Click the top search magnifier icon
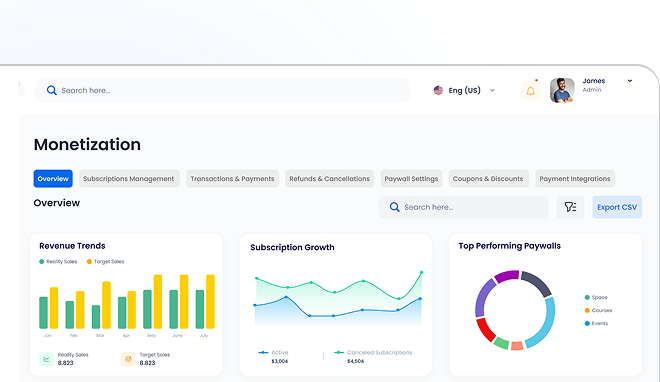This screenshot has height=382, width=660. point(51,90)
